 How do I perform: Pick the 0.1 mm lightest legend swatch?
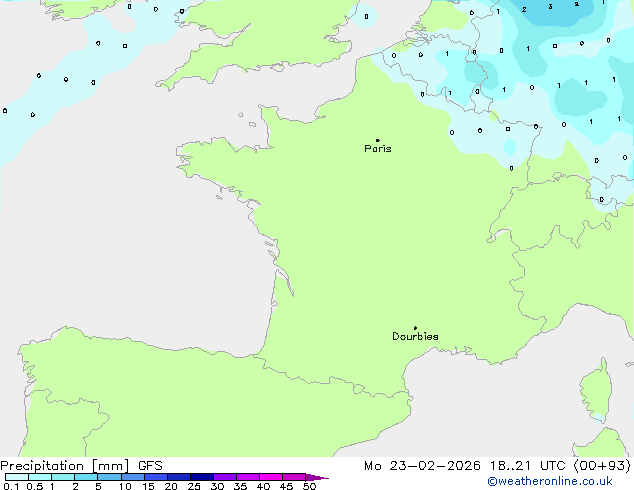tap(17, 477)
